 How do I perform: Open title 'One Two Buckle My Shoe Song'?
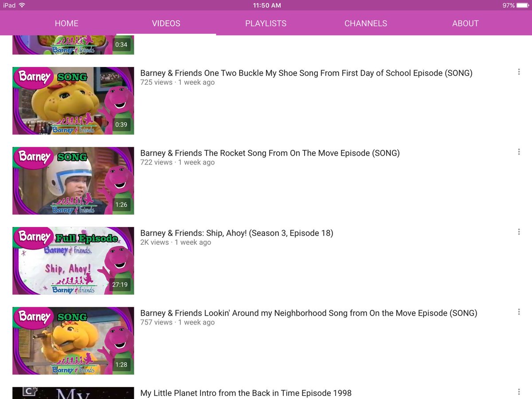[x=306, y=73]
